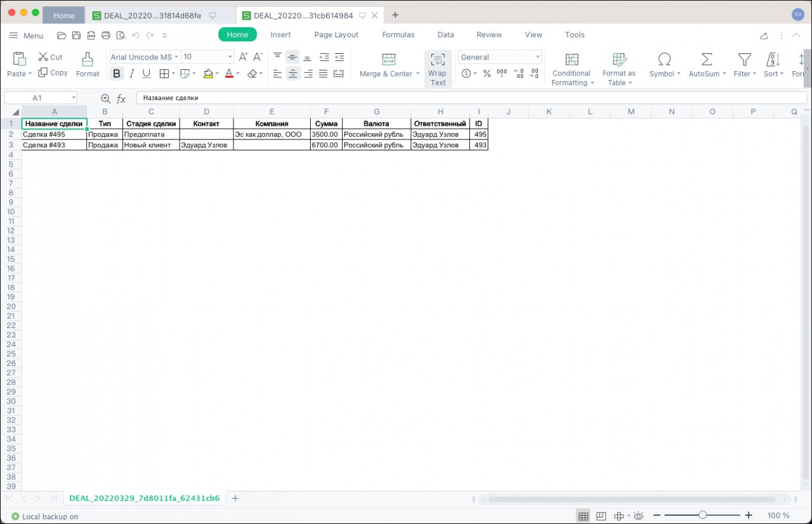
Task: Open the Page Layout ribbon tab
Action: (336, 35)
